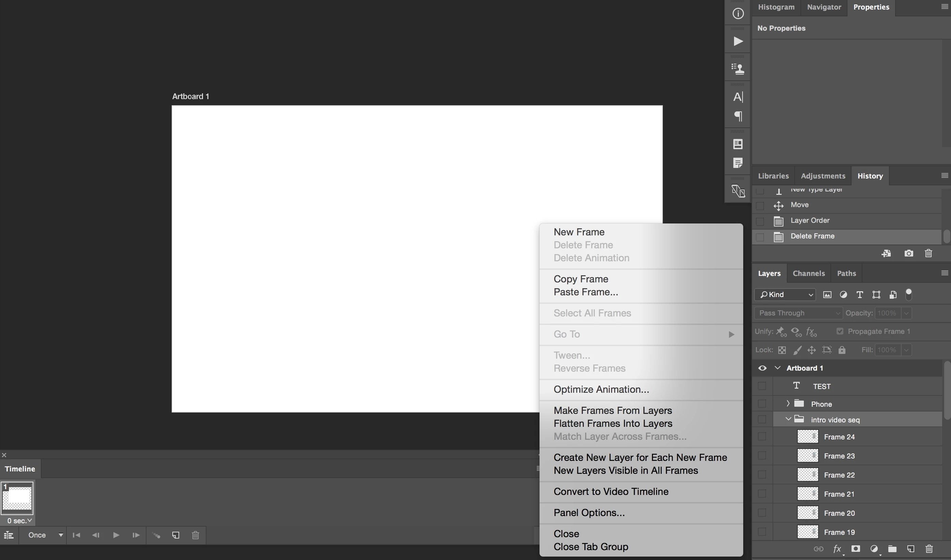Show the Frame 24 layer visibility box
Viewport: 951px width, 560px height.
tap(762, 437)
